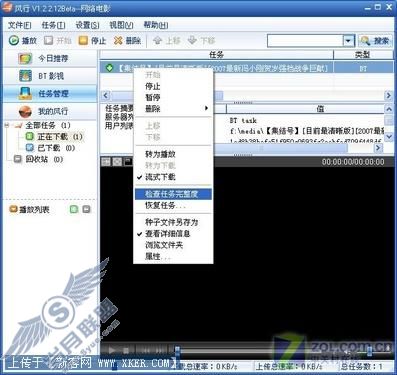397x375 pixels.
Task: Collapse the 全部任务 tree node
Action: 7,125
